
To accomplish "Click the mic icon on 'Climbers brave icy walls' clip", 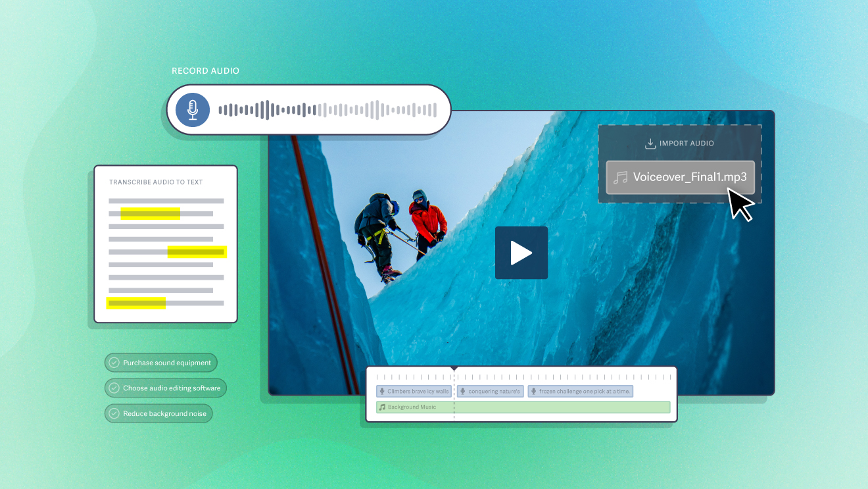I will pyautogui.click(x=382, y=392).
